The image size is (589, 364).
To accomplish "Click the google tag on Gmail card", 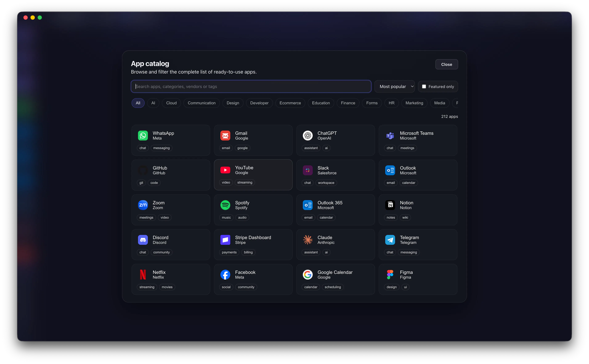I will click(242, 148).
